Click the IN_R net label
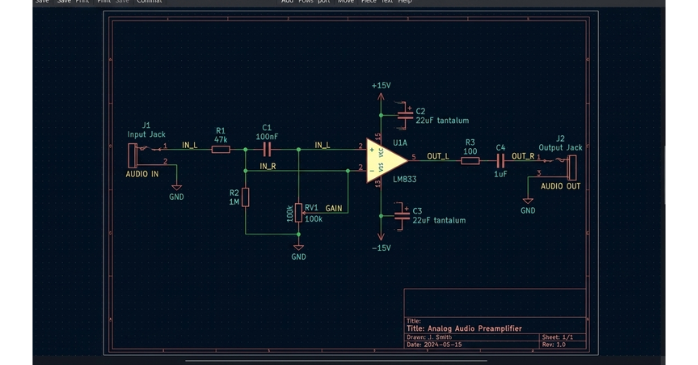Image resolution: width=698 pixels, height=365 pixels. (268, 166)
